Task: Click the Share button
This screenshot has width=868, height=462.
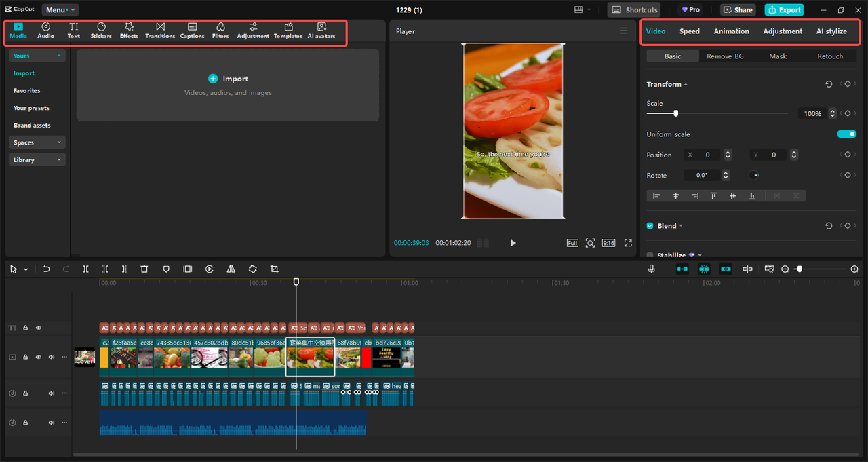Action: (x=738, y=10)
